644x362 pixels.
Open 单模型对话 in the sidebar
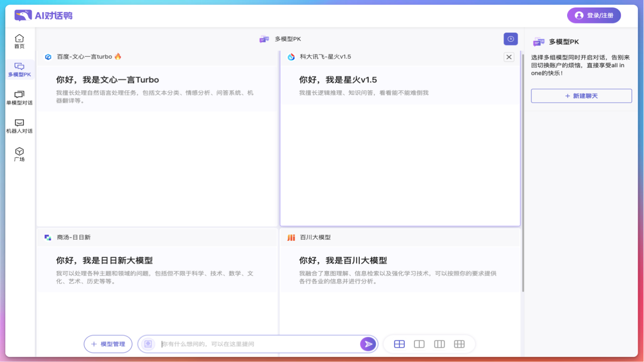[19, 98]
